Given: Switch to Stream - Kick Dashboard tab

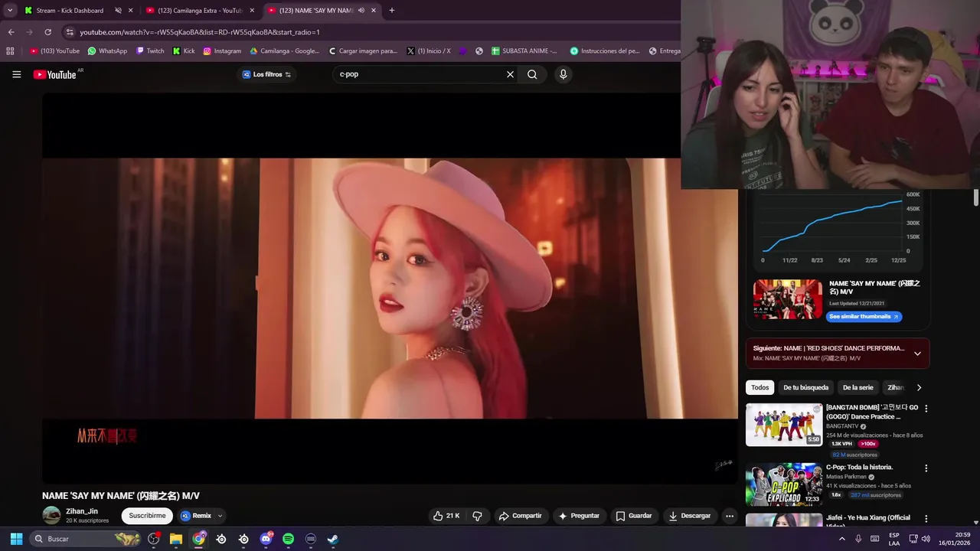Looking at the screenshot, I should pyautogui.click(x=70, y=11).
